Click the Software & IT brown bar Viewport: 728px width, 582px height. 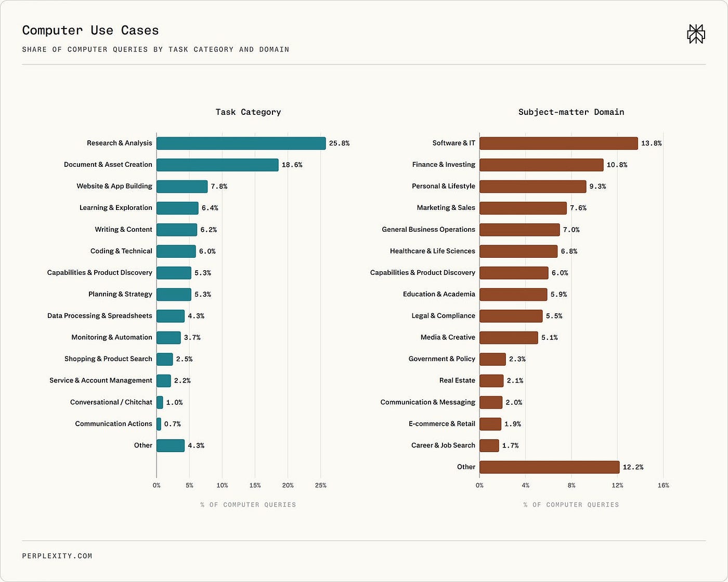click(558, 143)
